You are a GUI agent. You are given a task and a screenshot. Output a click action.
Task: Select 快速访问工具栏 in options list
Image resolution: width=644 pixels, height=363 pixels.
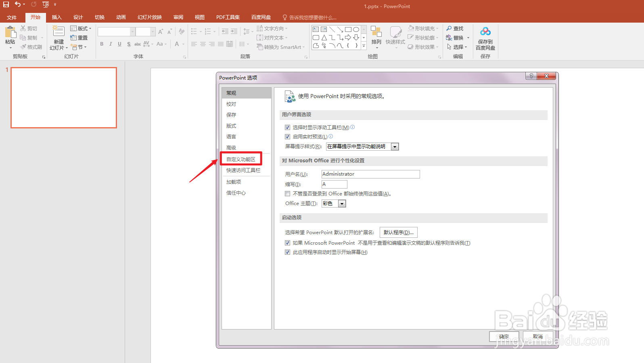coord(243,170)
